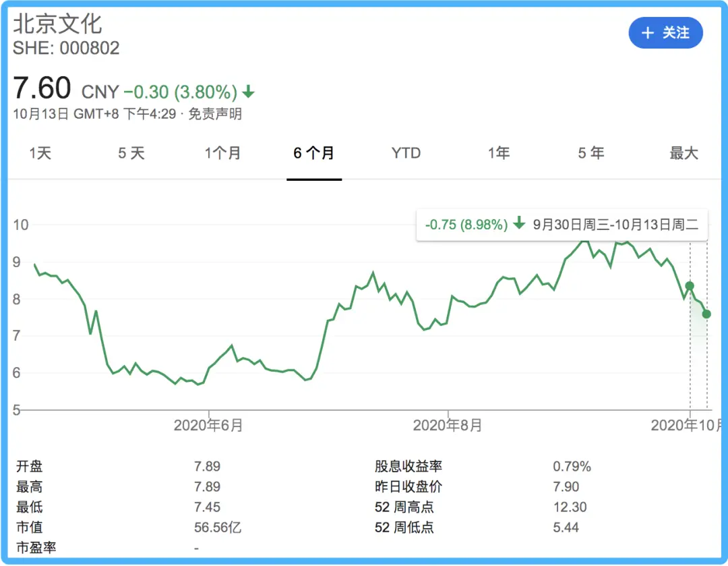Click the green down arrow beside 3.80%
Screen dimensions: 728x566
[x=248, y=92]
